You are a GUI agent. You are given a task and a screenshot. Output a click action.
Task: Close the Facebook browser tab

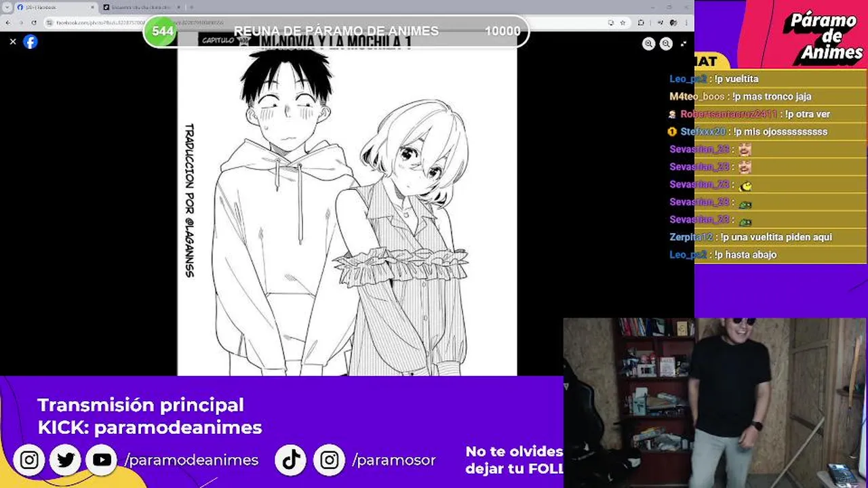pos(92,7)
